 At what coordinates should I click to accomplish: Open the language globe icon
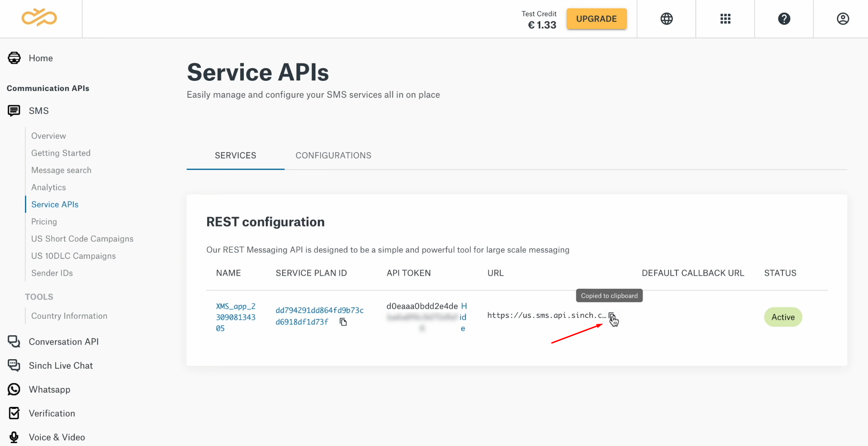click(x=666, y=19)
